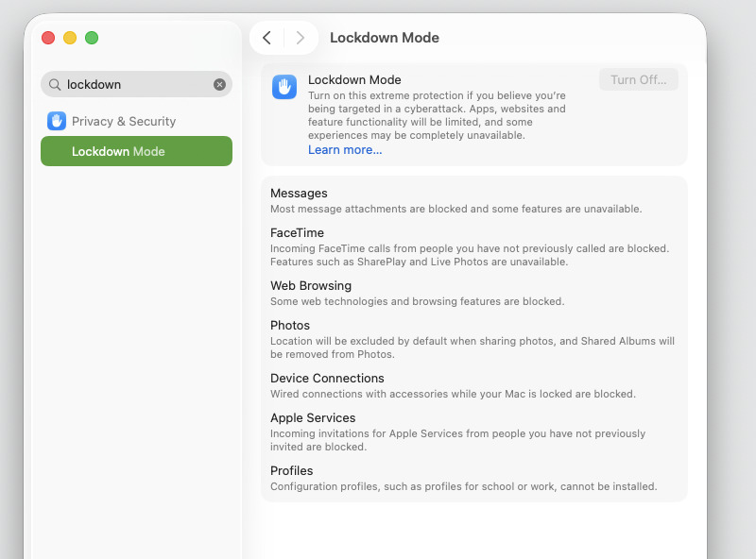The height and width of the screenshot is (559, 756).
Task: Click the Turn Off... button
Action: click(639, 79)
